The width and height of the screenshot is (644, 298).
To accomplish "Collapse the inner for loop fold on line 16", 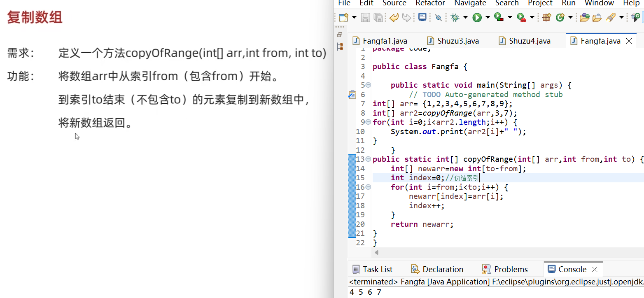I will (x=368, y=187).
